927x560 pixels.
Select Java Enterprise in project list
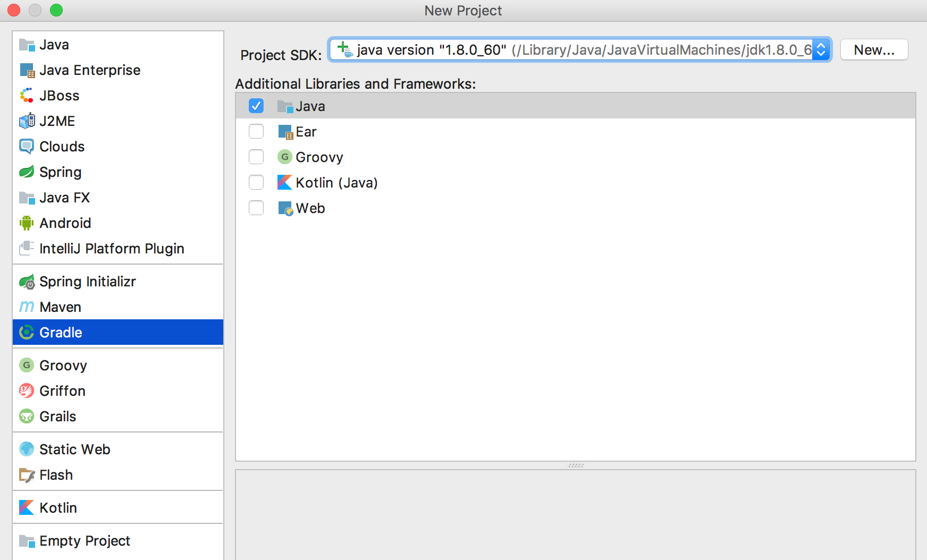(90, 70)
